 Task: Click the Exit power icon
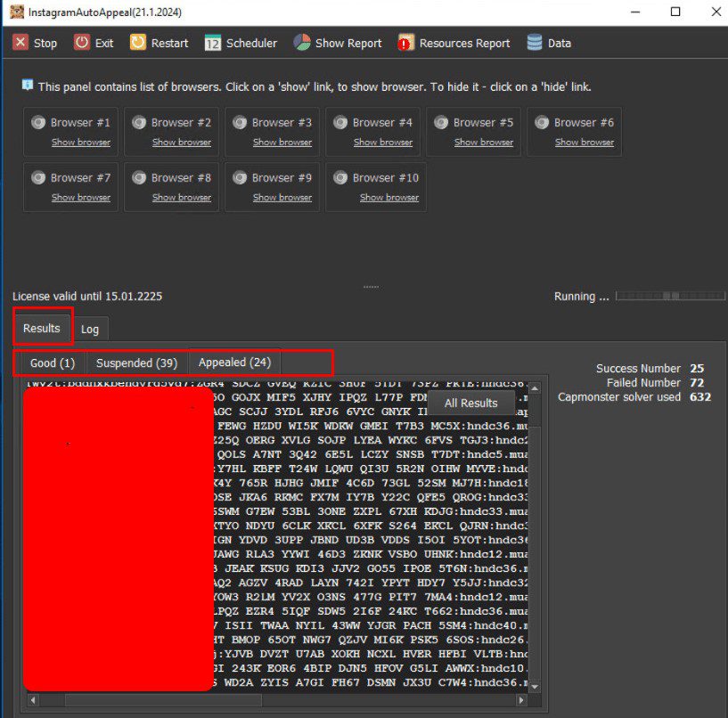[x=82, y=42]
